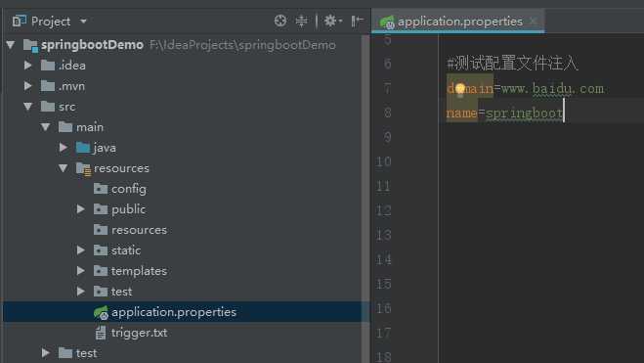Viewport: 644px width, 363px height.
Task: Expand the java source folder
Action: click(64, 147)
